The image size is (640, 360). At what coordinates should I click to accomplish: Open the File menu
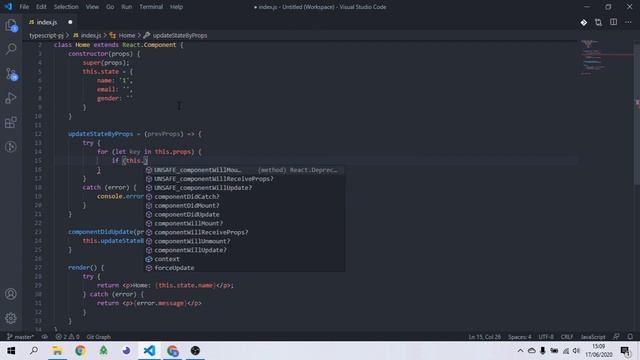24,7
